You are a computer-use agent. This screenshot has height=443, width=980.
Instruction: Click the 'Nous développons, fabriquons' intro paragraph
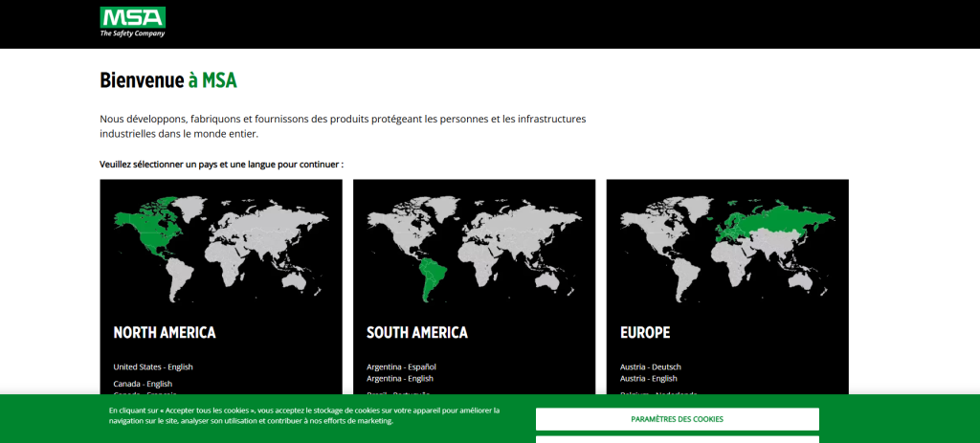coord(343,126)
